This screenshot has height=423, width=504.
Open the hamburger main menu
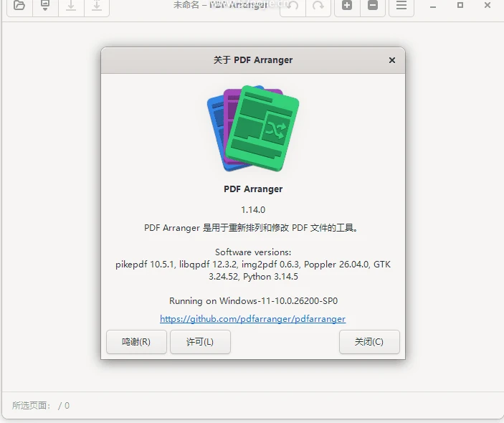coord(401,6)
